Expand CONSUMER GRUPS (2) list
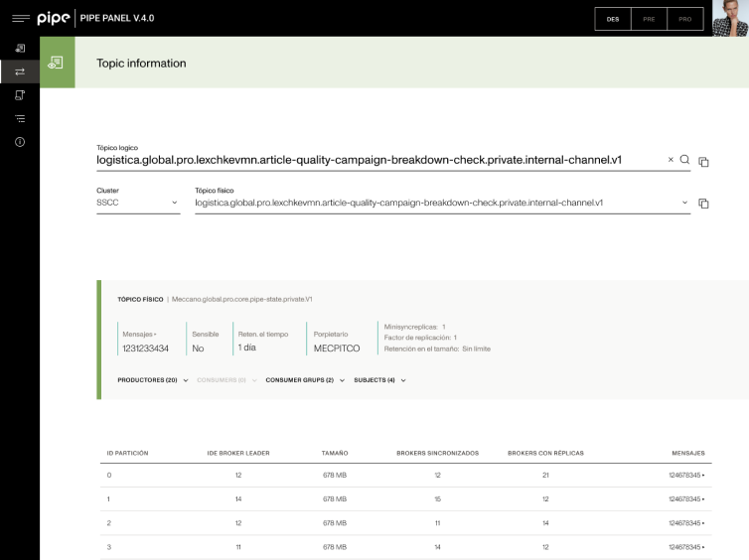The image size is (749, 560). pyautogui.click(x=305, y=380)
